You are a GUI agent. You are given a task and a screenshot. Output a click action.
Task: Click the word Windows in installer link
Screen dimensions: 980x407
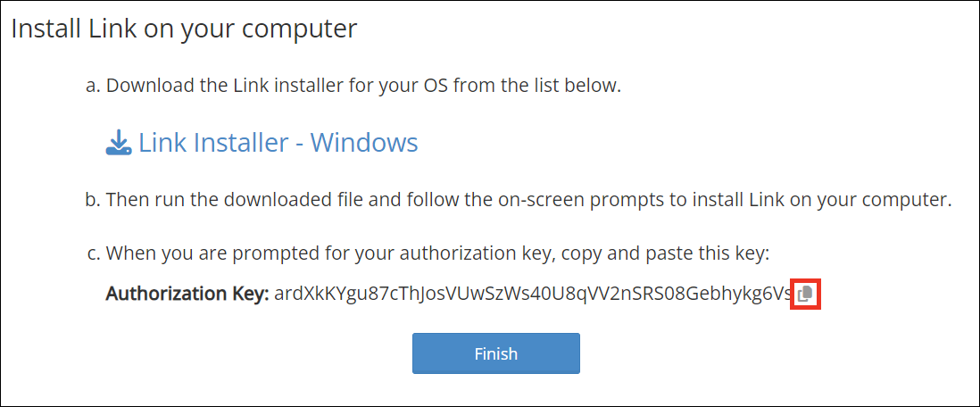364,143
